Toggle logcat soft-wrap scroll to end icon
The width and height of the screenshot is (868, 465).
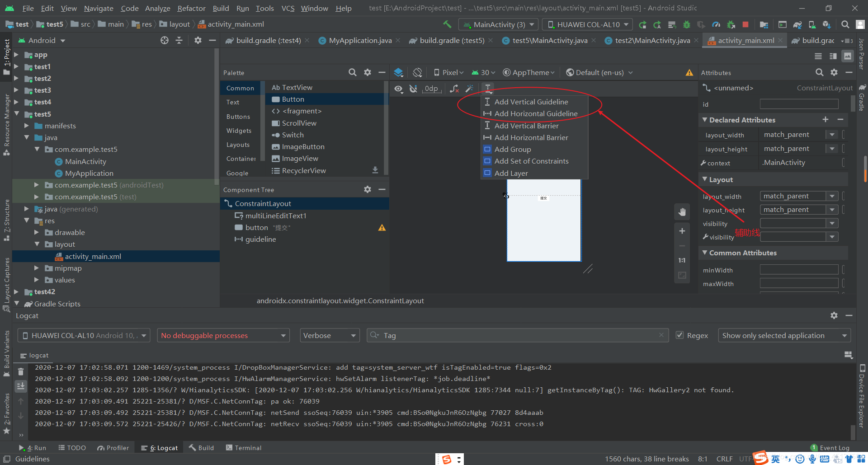(x=21, y=386)
